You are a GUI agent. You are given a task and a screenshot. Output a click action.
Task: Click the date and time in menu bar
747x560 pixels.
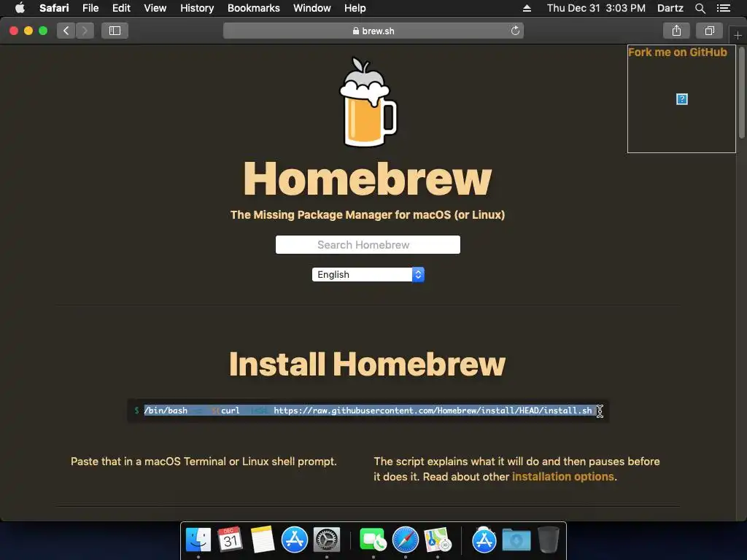596,8
